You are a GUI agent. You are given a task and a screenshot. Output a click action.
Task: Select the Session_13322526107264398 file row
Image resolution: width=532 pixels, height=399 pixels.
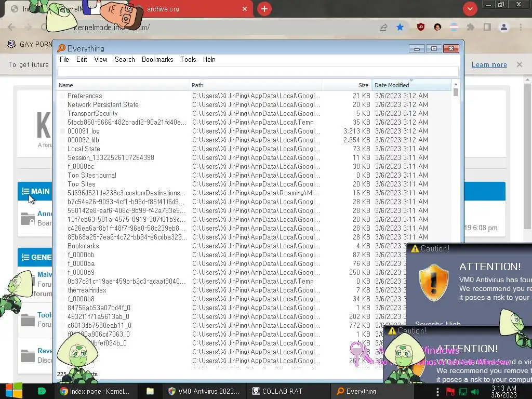click(254, 157)
